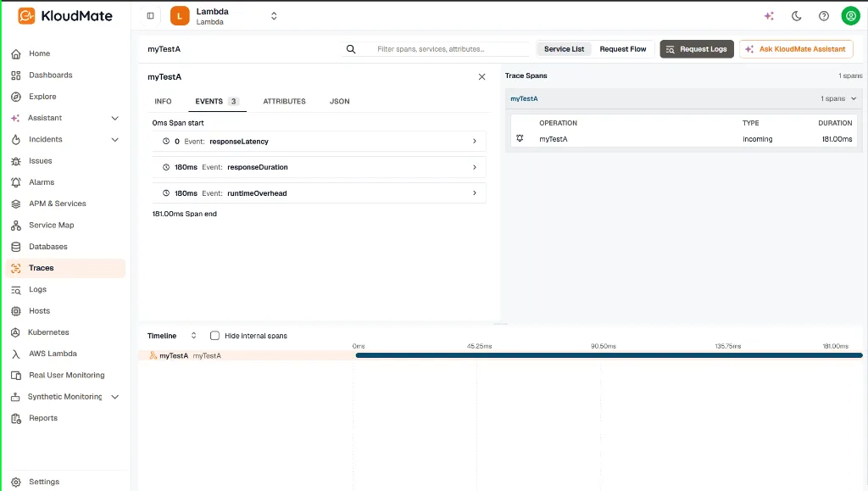
Task: Expand responseDuration event chevron
Action: point(475,167)
